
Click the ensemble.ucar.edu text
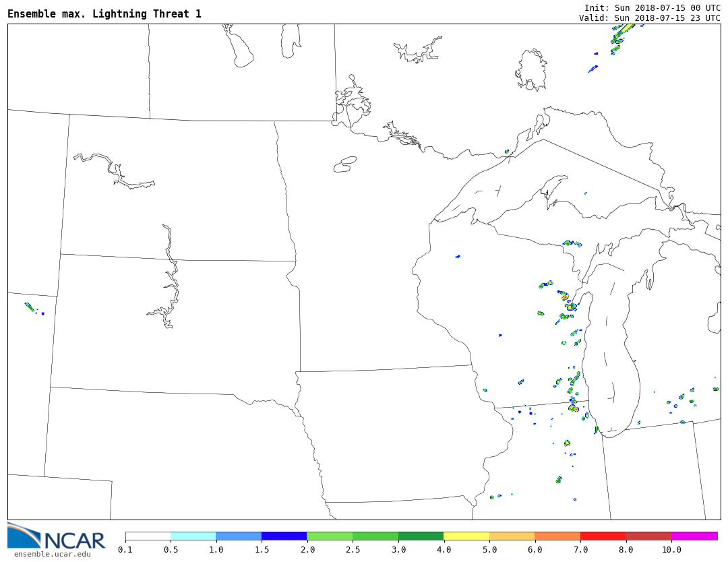pyautogui.click(x=53, y=554)
